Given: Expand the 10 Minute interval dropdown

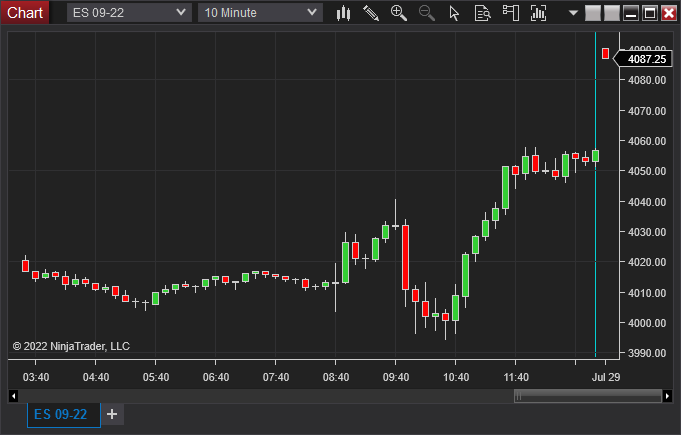Looking at the screenshot, I should [311, 13].
